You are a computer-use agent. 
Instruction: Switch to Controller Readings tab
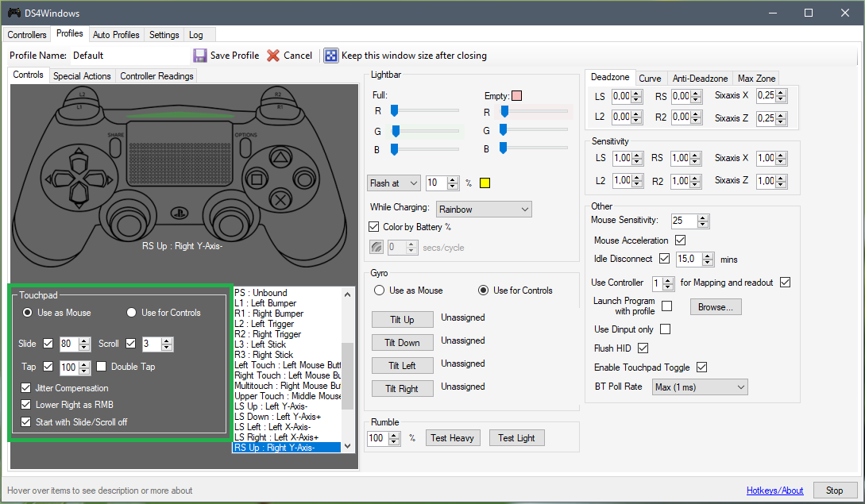pyautogui.click(x=156, y=76)
